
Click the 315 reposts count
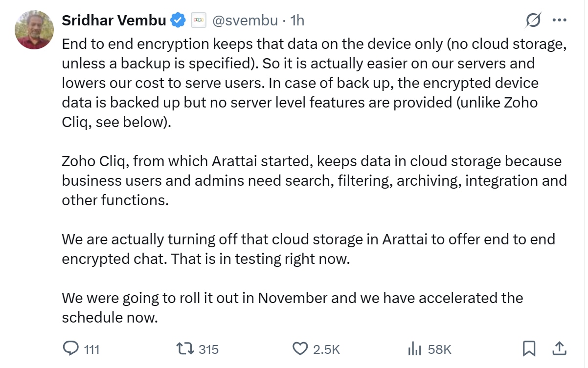coord(209,349)
